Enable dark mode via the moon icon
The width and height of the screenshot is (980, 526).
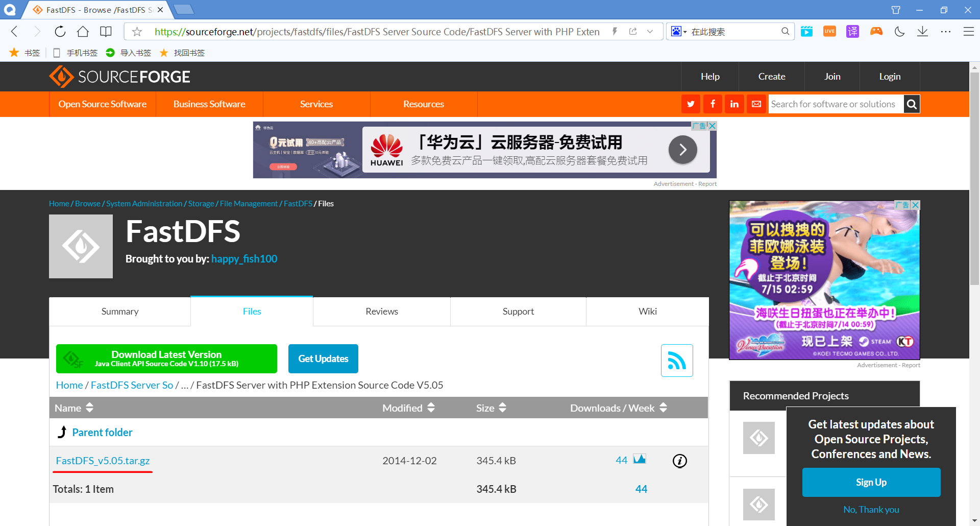click(x=899, y=31)
